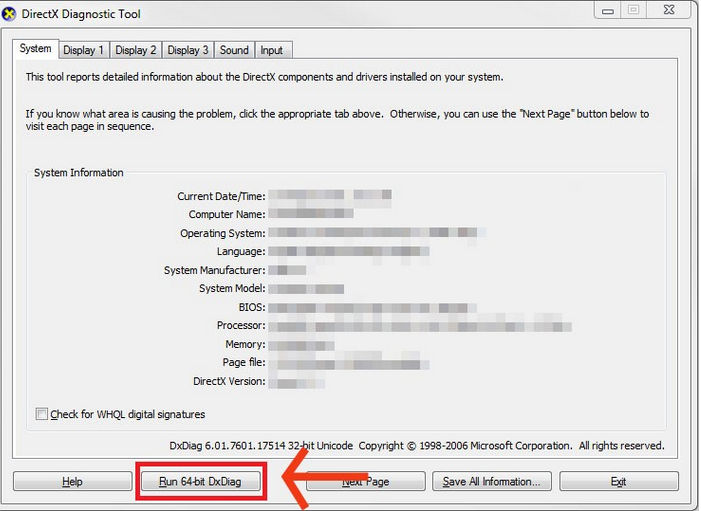The image size is (701, 511).
Task: Click the Processor label
Action: pyautogui.click(x=241, y=325)
